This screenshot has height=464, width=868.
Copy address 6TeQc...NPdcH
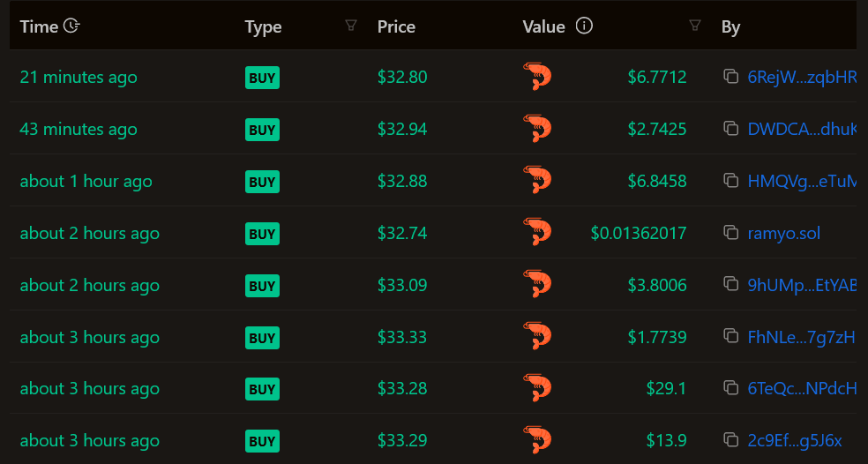pos(730,388)
